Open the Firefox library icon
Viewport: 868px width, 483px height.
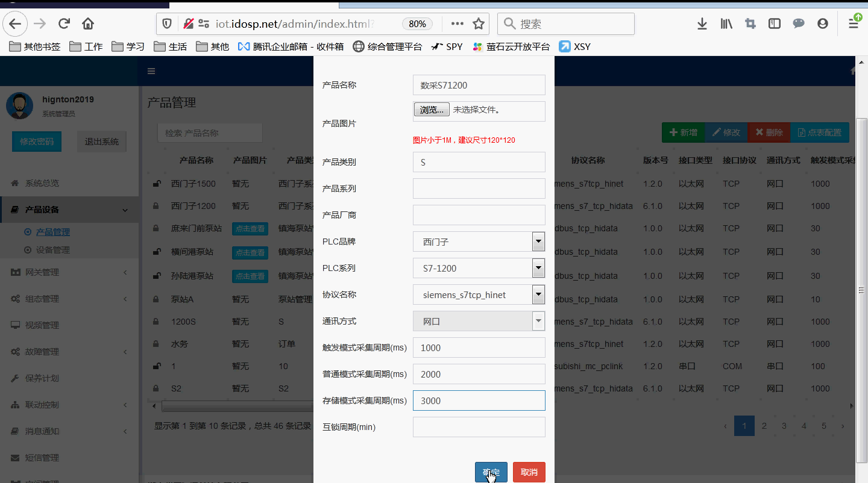pyautogui.click(x=726, y=23)
